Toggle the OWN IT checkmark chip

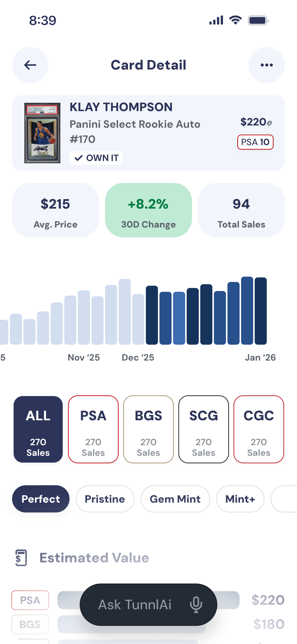(x=96, y=158)
